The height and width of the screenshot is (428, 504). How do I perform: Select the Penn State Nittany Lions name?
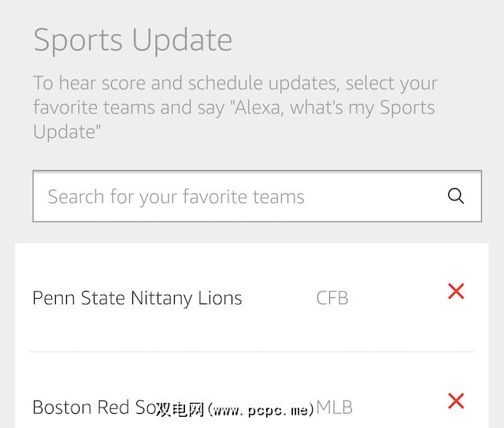click(137, 299)
